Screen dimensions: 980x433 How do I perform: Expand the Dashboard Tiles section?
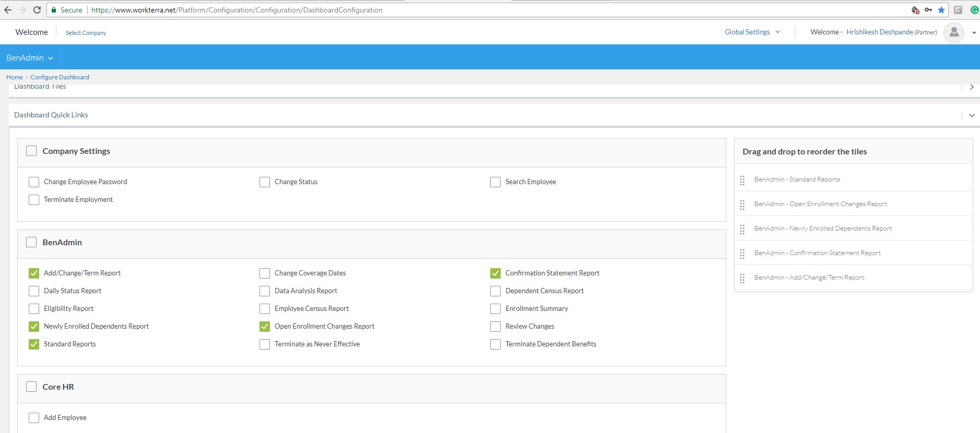[972, 87]
